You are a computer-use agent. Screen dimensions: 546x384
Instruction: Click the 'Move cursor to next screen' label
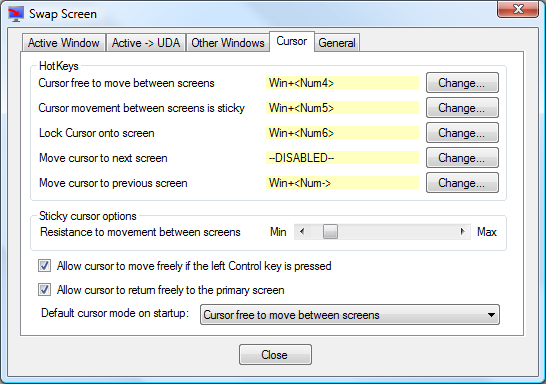click(103, 158)
